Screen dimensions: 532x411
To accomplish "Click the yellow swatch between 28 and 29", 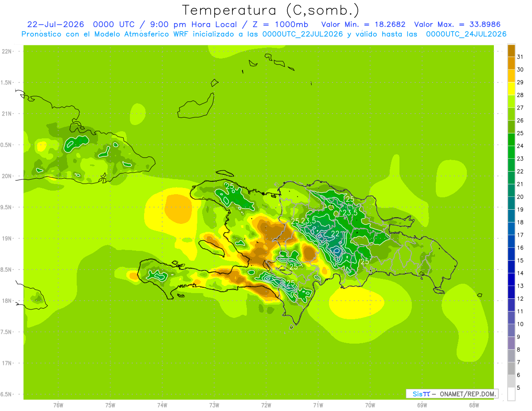I will click(x=511, y=89).
